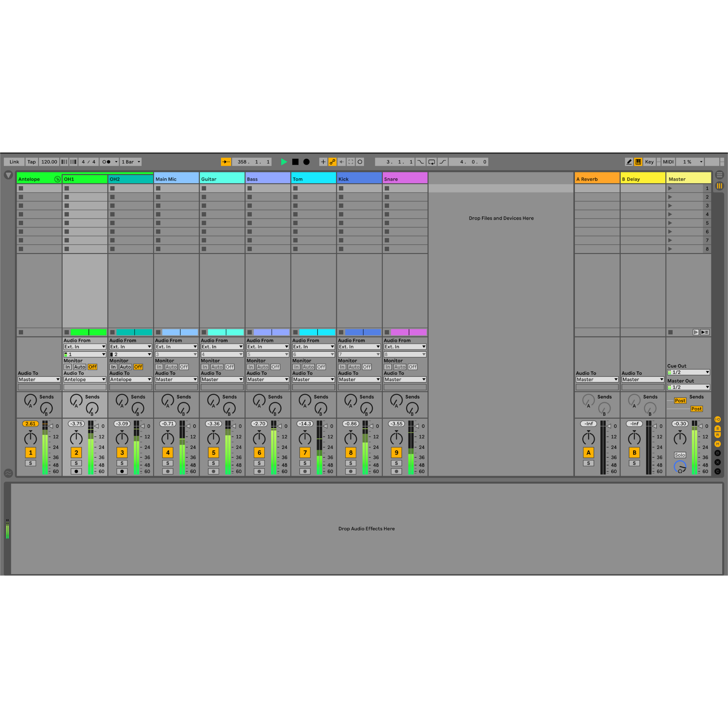Click the Play button in transport
728x728 pixels.
284,162
